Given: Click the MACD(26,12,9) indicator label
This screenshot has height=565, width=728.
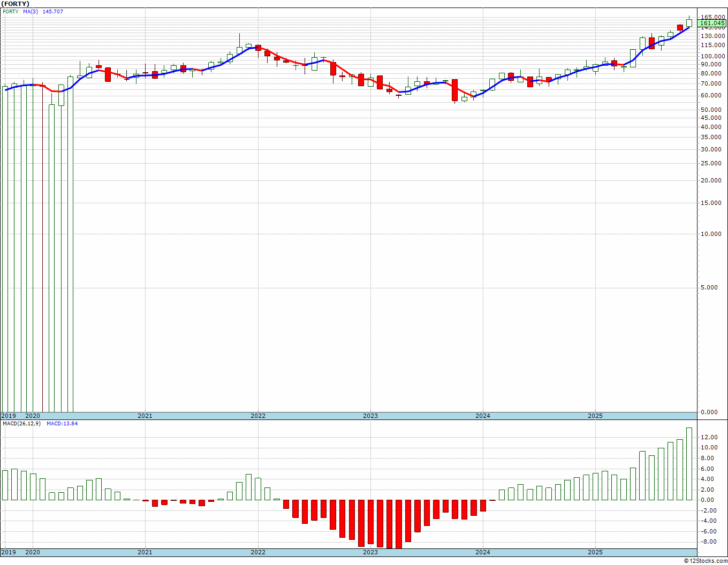Looking at the screenshot, I should pos(22,424).
